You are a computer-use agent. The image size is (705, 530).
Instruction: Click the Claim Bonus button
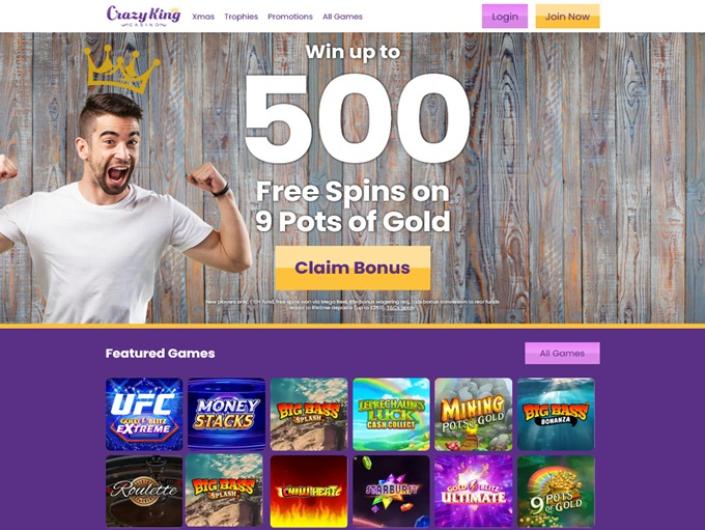352,268
